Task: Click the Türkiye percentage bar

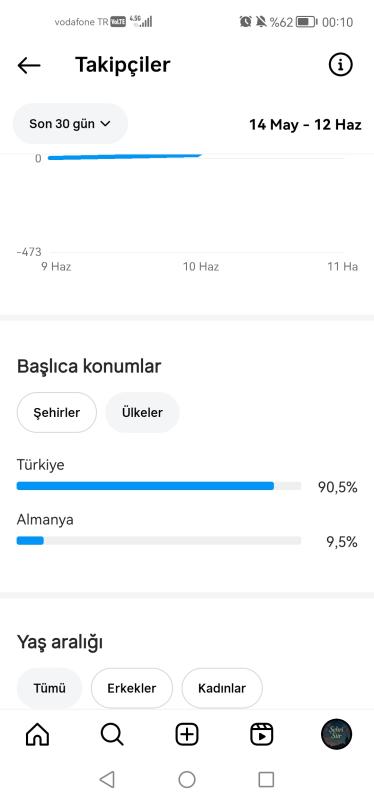Action: (x=159, y=486)
